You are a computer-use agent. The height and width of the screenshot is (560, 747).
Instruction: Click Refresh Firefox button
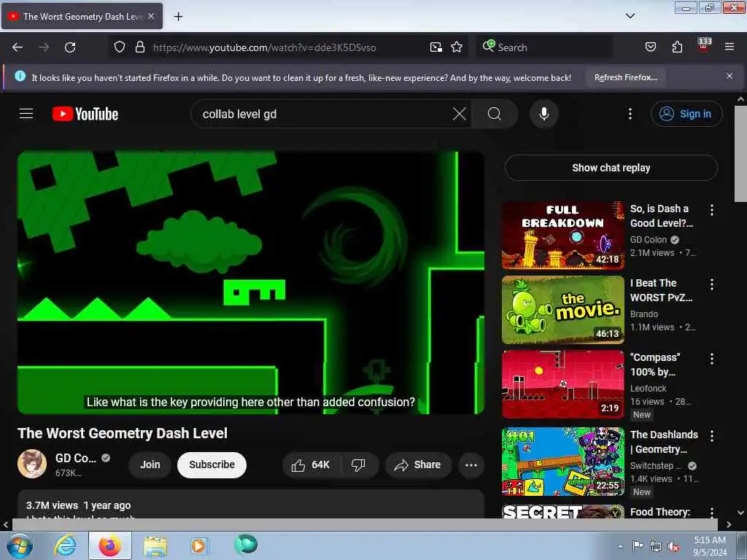point(625,77)
